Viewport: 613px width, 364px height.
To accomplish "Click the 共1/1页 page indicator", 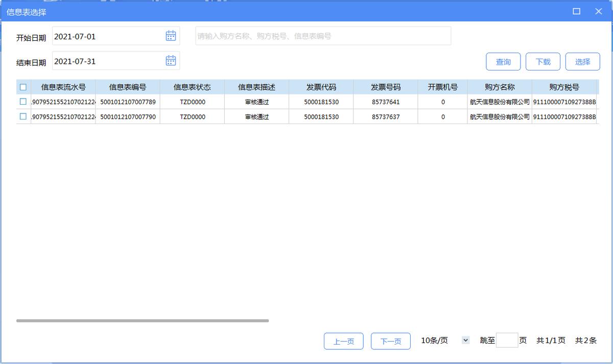I will [x=551, y=341].
